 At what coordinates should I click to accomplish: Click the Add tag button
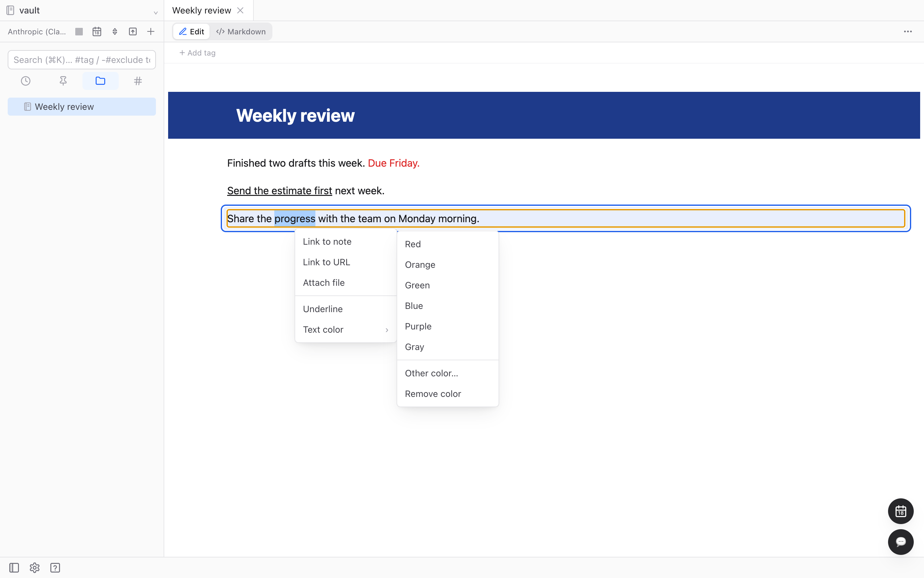pos(197,53)
